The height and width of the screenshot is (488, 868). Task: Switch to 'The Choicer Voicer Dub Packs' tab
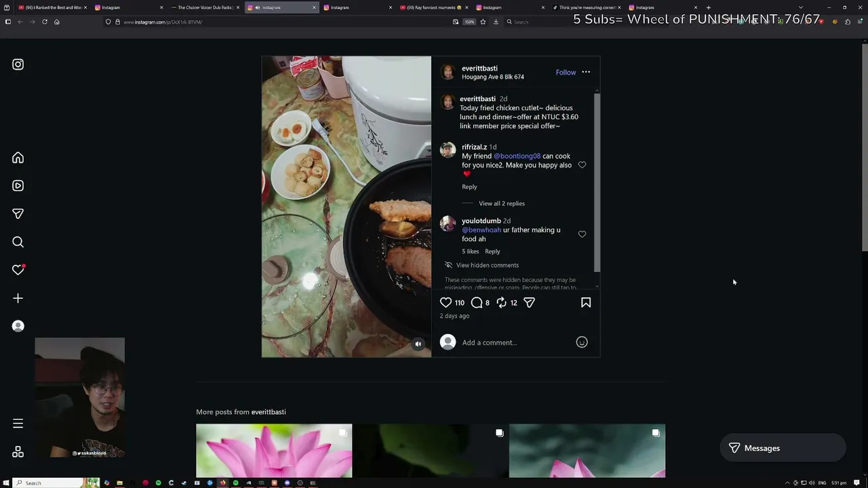click(x=205, y=7)
